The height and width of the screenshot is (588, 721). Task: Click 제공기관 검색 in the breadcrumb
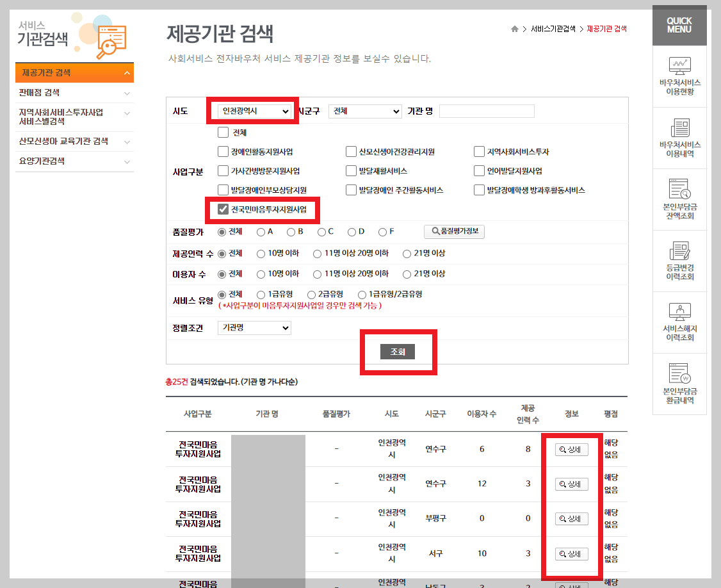(x=607, y=28)
